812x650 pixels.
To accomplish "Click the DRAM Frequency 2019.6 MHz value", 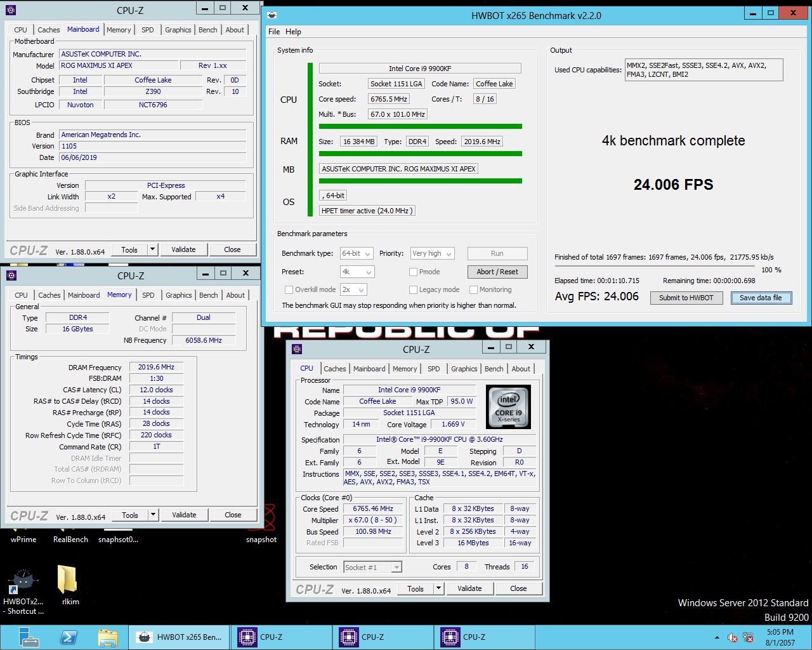I will (156, 367).
